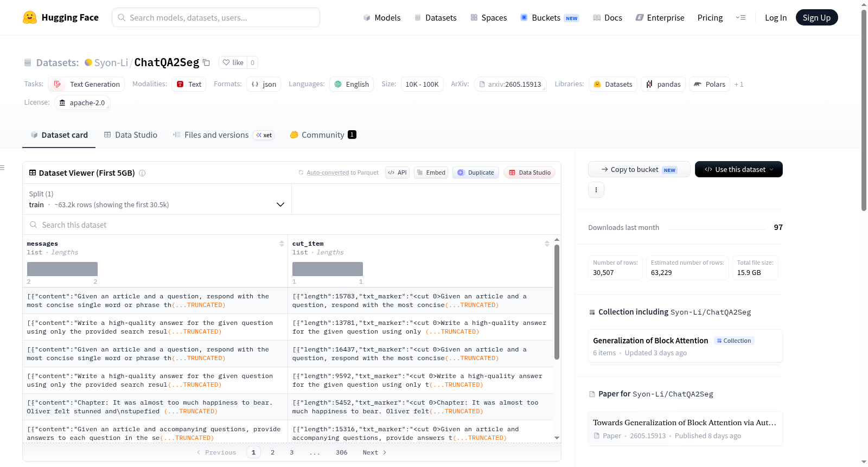
Task: Go to page 2 of viewer
Action: click(x=272, y=452)
